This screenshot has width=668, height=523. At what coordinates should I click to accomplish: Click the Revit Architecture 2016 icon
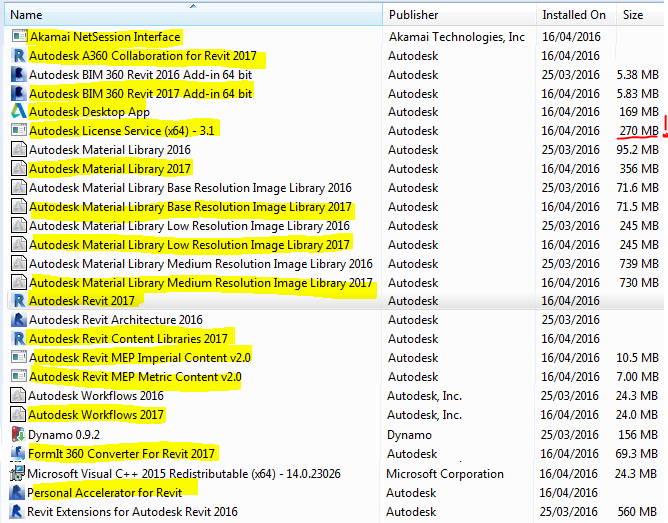click(x=19, y=319)
